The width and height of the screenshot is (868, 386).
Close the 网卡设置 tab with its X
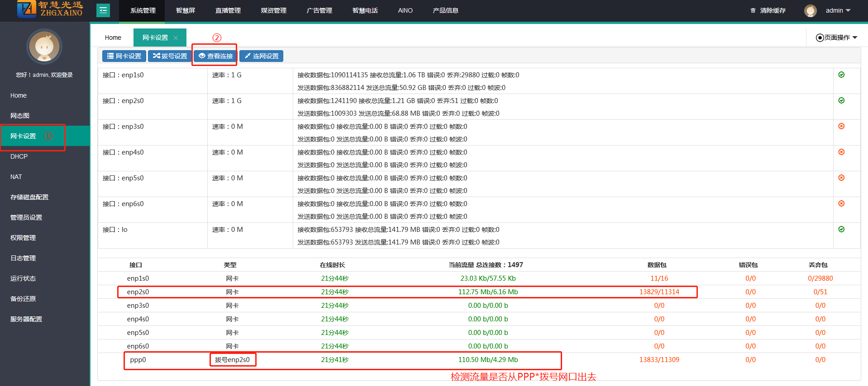click(176, 38)
